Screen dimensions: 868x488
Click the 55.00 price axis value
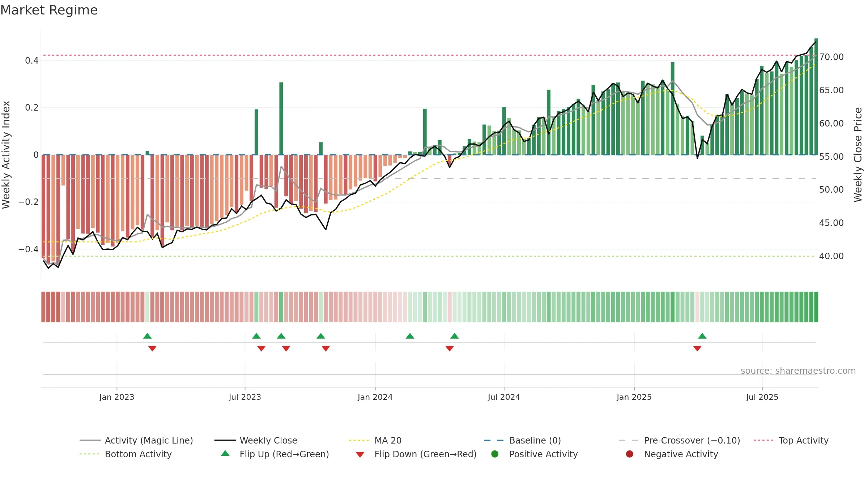[831, 157]
